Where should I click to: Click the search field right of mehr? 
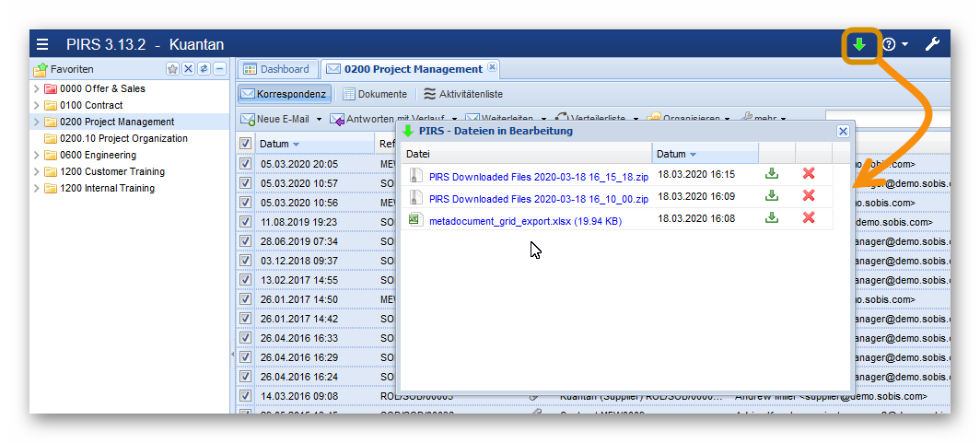coord(888,119)
